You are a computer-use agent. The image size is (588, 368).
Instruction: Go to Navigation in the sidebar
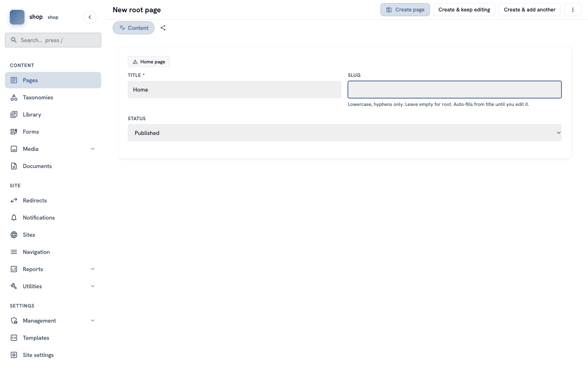(53, 252)
